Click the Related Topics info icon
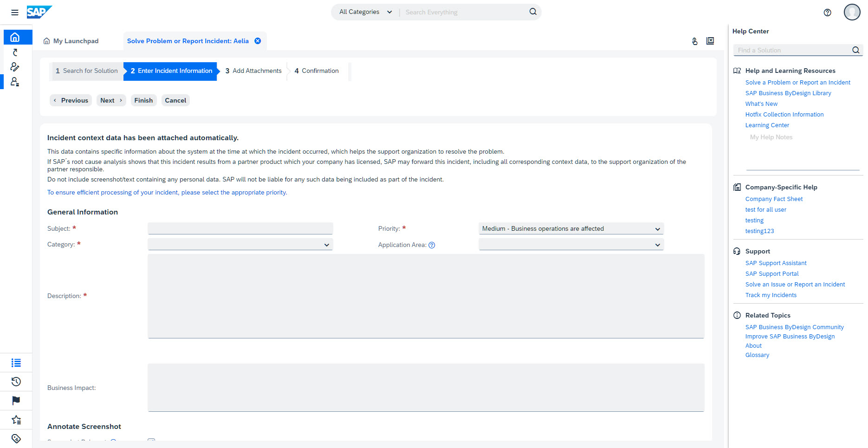868x448 pixels. (737, 315)
